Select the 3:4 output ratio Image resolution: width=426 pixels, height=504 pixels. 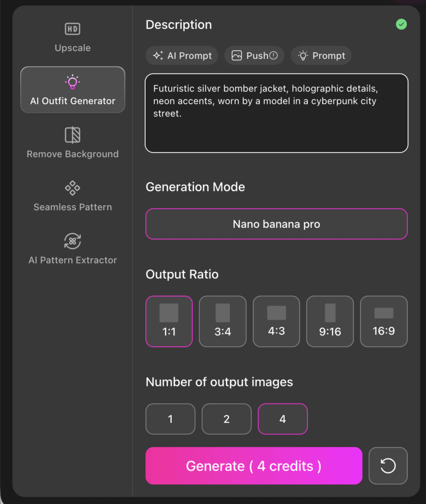pyautogui.click(x=223, y=321)
